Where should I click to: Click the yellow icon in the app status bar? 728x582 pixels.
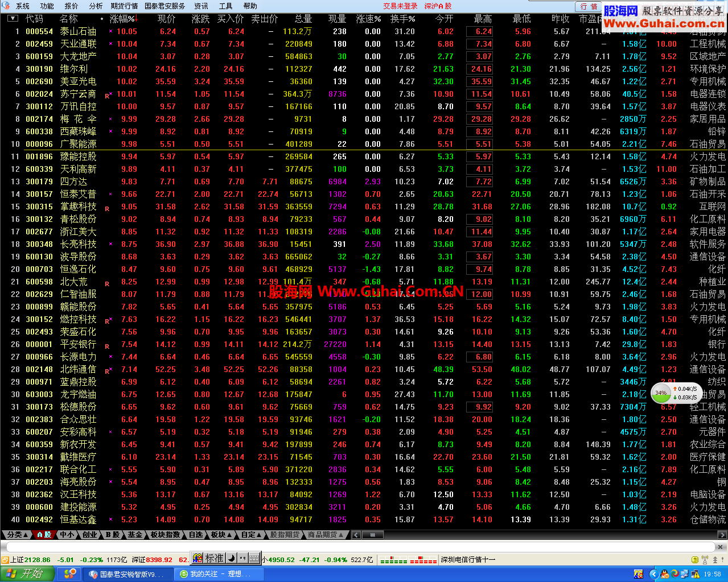[694, 560]
